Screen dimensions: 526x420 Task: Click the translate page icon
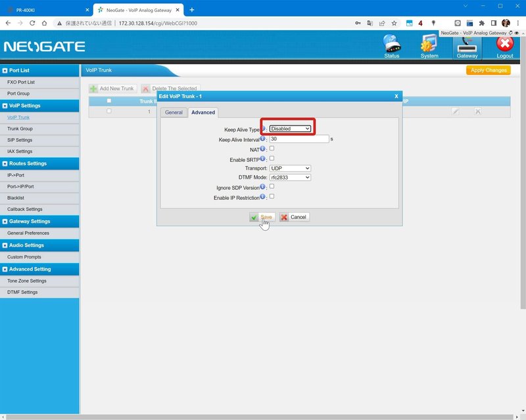tap(370, 23)
